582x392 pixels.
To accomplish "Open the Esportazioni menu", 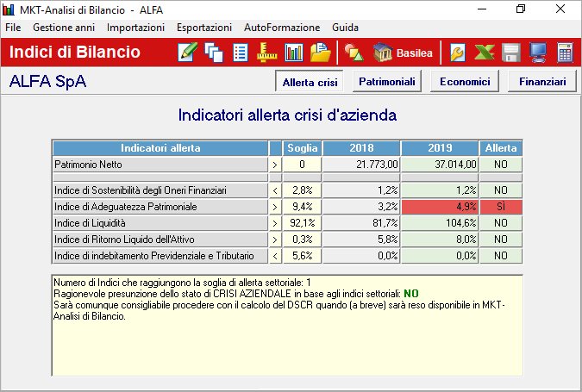I will (204, 28).
